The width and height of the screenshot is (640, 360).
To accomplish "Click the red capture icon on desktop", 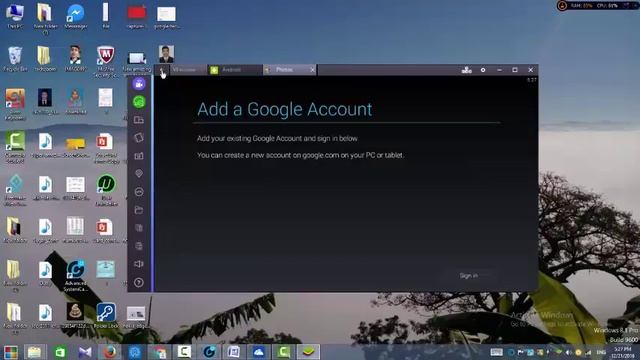I will (x=136, y=16).
